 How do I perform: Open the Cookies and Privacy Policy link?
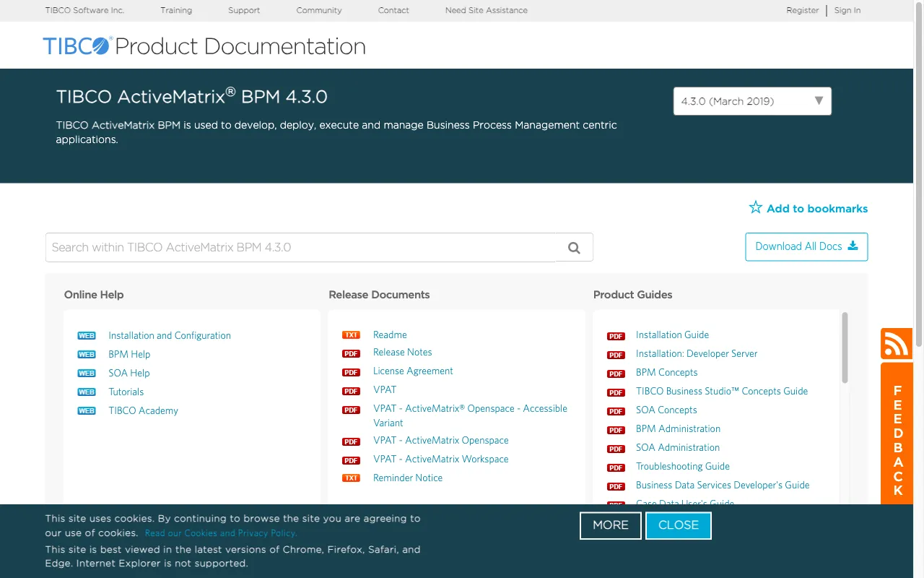pos(221,533)
